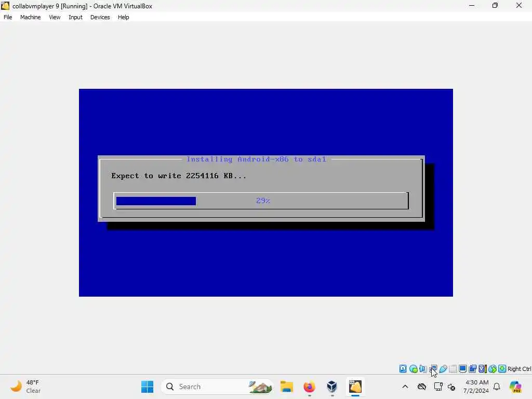Open the Machine menu
This screenshot has height=399, width=532.
tap(31, 17)
